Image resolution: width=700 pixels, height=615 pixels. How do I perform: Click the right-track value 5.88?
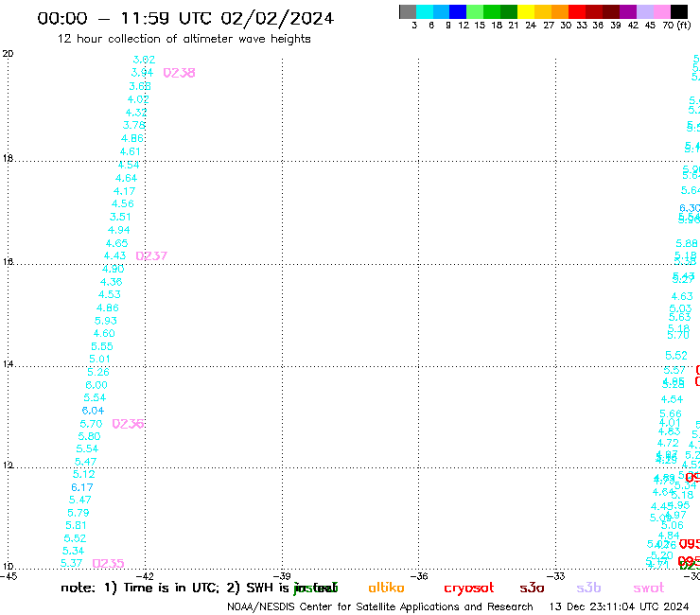pos(687,244)
